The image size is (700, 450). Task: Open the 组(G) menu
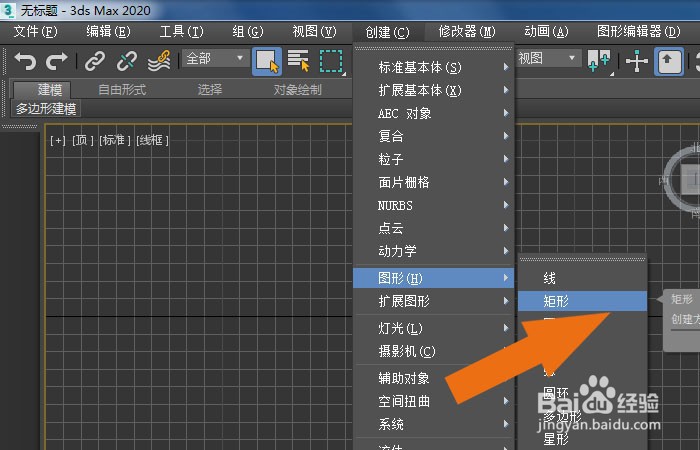tap(248, 32)
